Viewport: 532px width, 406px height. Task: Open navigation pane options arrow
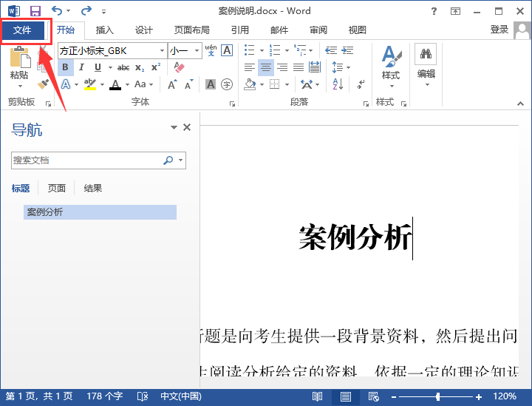174,127
